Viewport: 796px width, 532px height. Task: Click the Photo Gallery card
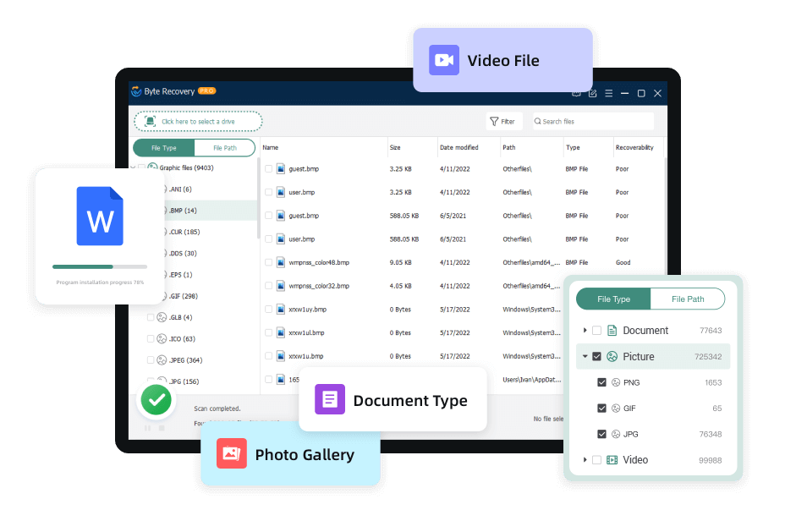[290, 454]
